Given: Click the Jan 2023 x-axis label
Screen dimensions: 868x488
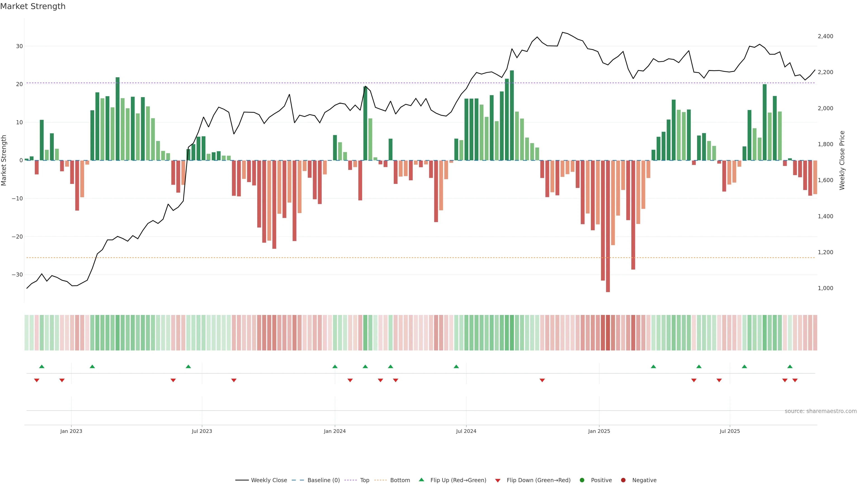Looking at the screenshot, I should tap(71, 431).
